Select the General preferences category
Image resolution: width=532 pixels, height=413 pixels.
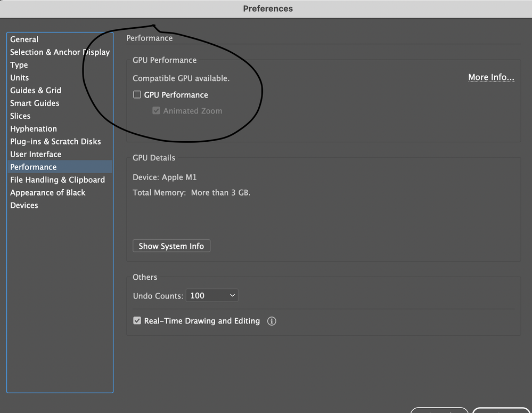[x=24, y=39]
